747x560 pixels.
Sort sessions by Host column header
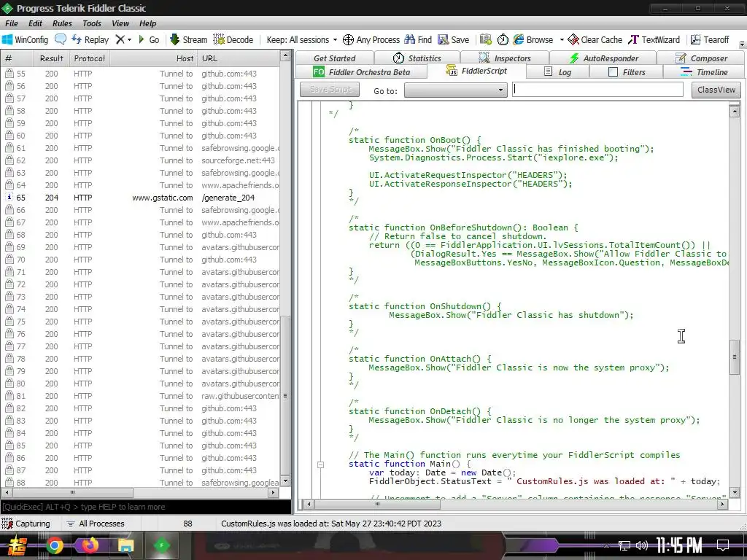153,58
